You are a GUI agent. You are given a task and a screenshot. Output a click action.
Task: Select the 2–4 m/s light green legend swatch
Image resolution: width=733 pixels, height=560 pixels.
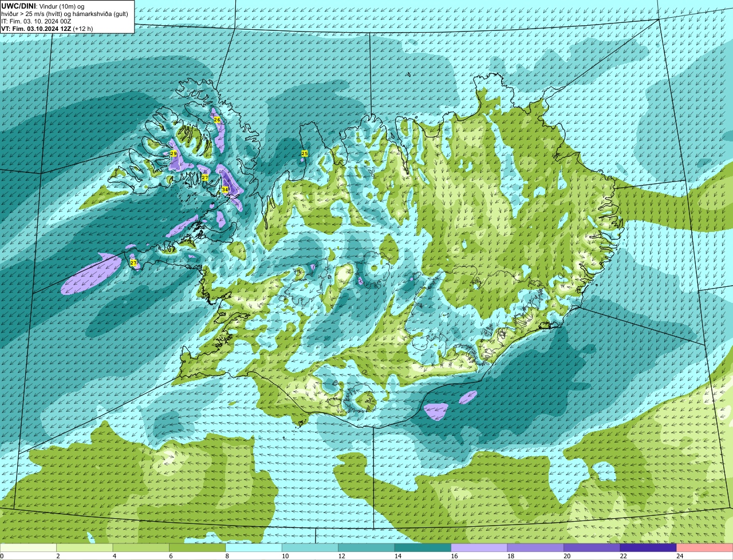coord(85,547)
